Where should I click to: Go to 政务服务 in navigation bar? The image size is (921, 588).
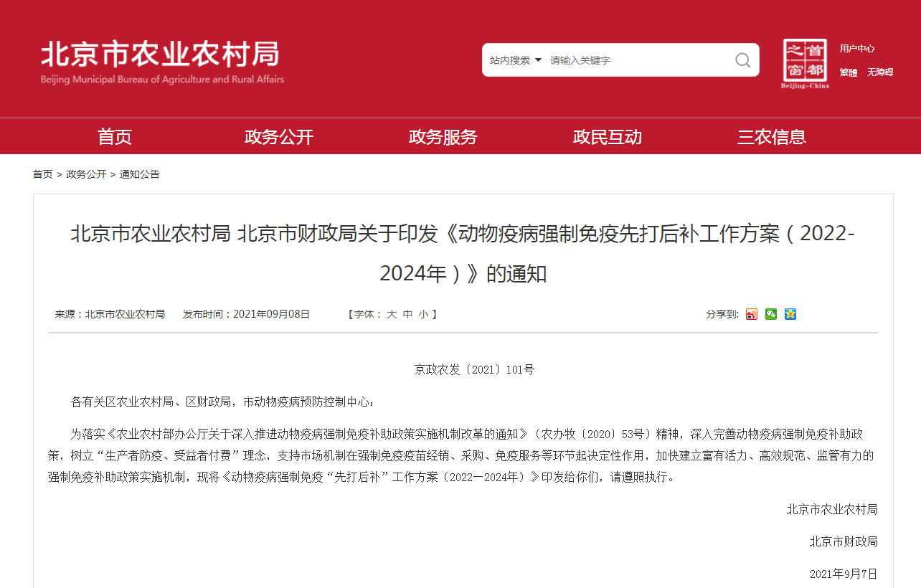click(x=443, y=136)
